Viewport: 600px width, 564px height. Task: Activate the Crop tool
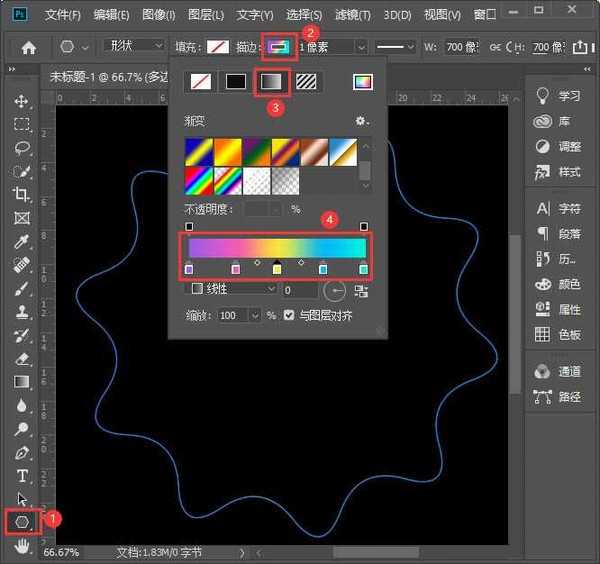click(22, 194)
